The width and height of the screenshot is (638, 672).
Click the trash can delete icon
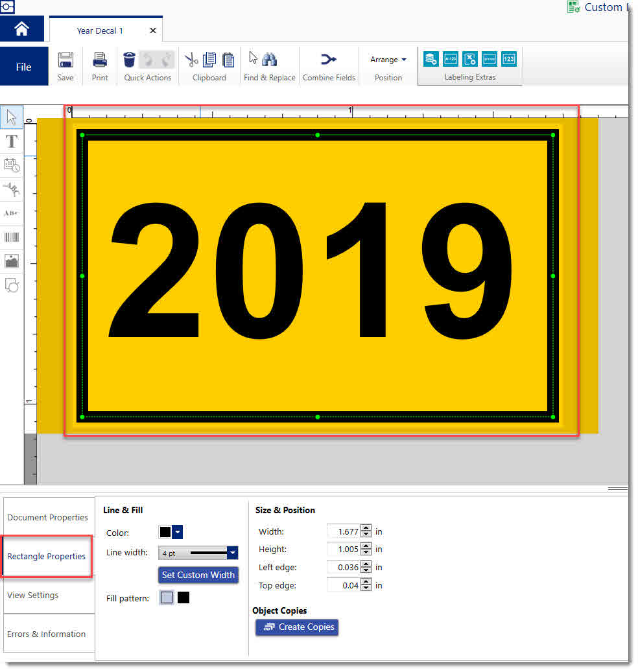pyautogui.click(x=130, y=60)
